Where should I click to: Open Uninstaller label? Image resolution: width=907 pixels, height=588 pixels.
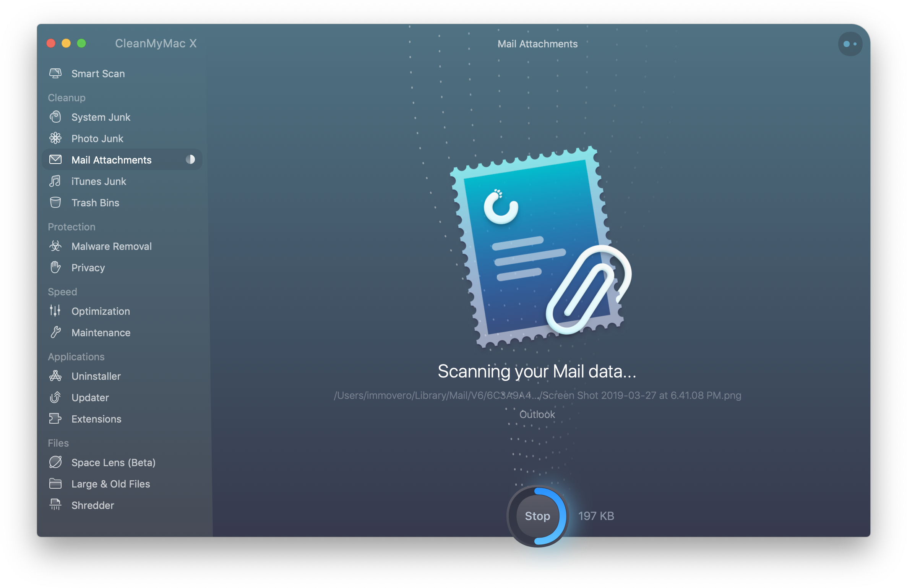96,376
